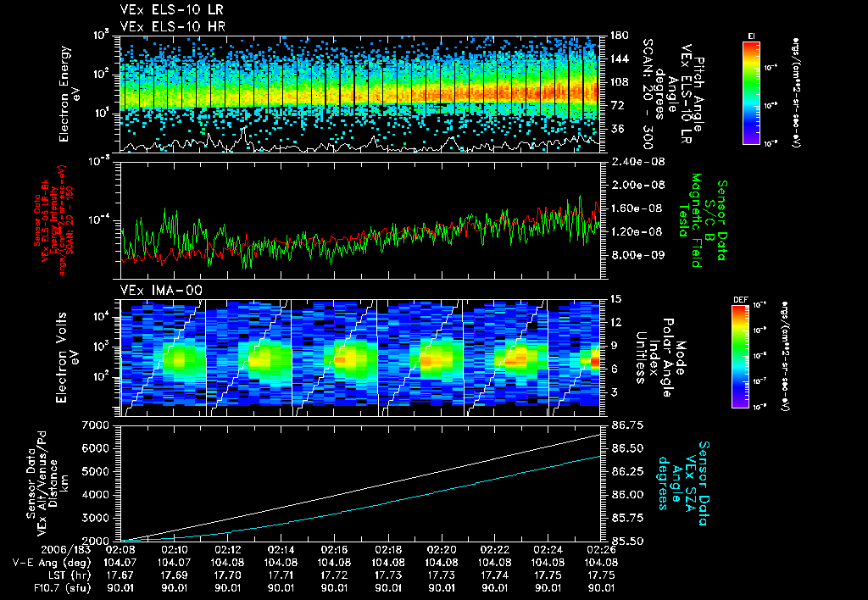
Task: Click the 02:12 time tick label
Action: pos(227,550)
